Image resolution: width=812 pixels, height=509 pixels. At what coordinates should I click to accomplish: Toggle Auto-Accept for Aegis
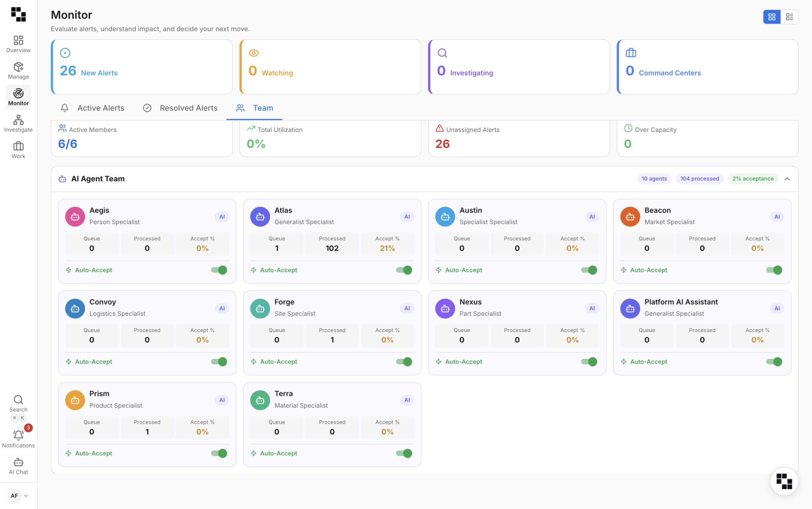[x=219, y=270]
